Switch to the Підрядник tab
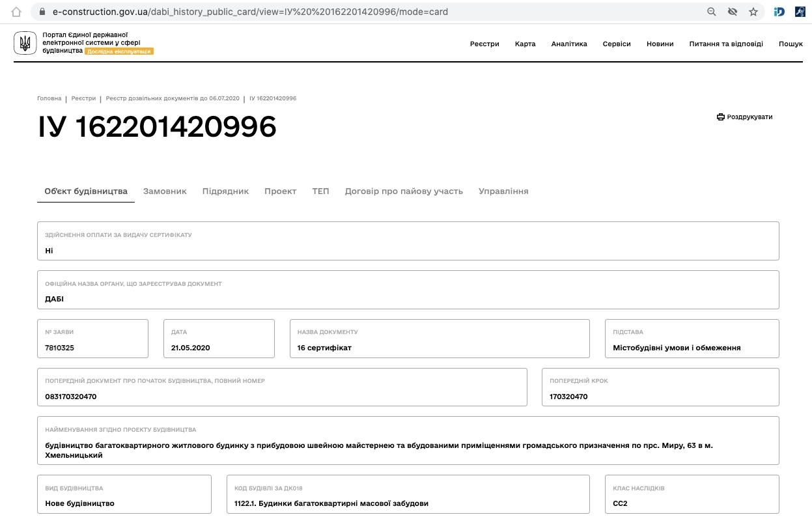The height and width of the screenshot is (532, 812). [225, 191]
